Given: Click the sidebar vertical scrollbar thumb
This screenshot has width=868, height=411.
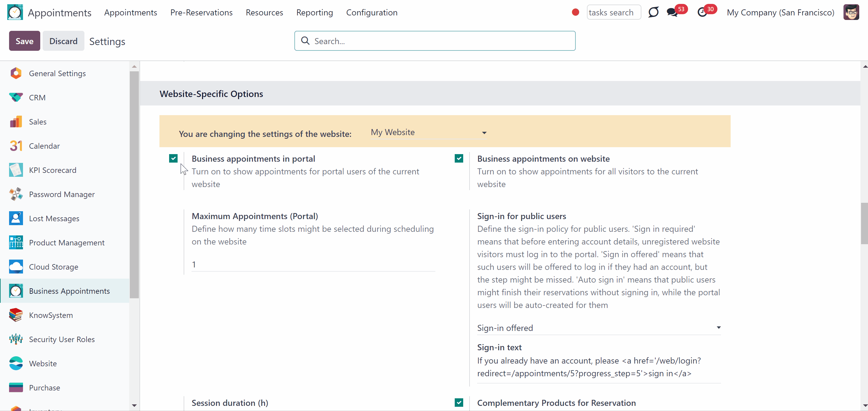Looking at the screenshot, I should point(134,184).
